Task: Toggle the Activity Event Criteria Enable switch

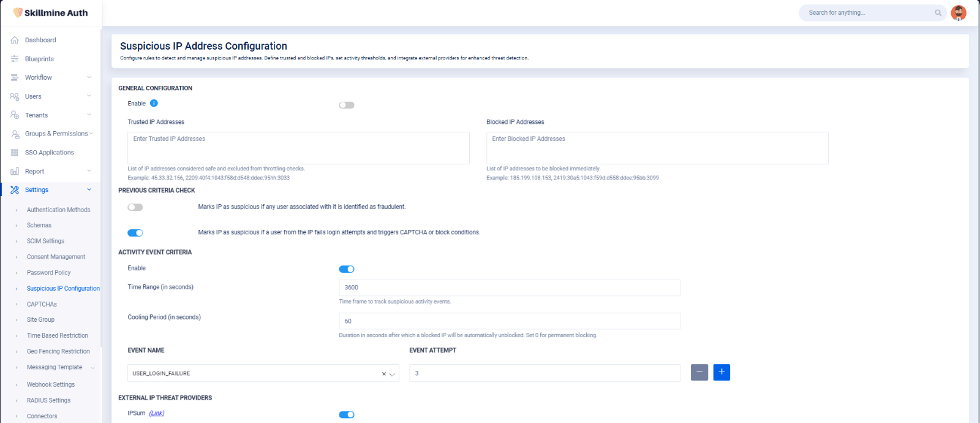Action: 347,269
